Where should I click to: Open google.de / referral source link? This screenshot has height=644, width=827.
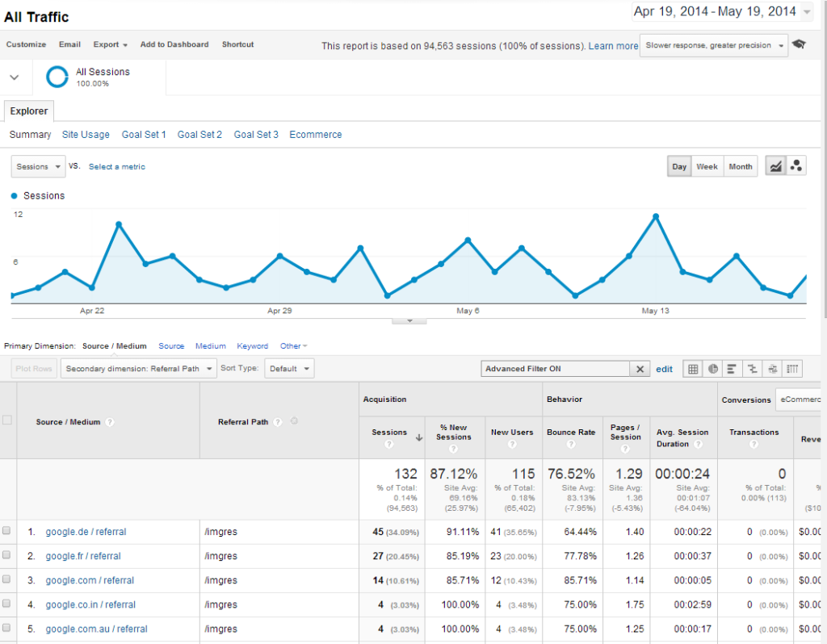[86, 532]
